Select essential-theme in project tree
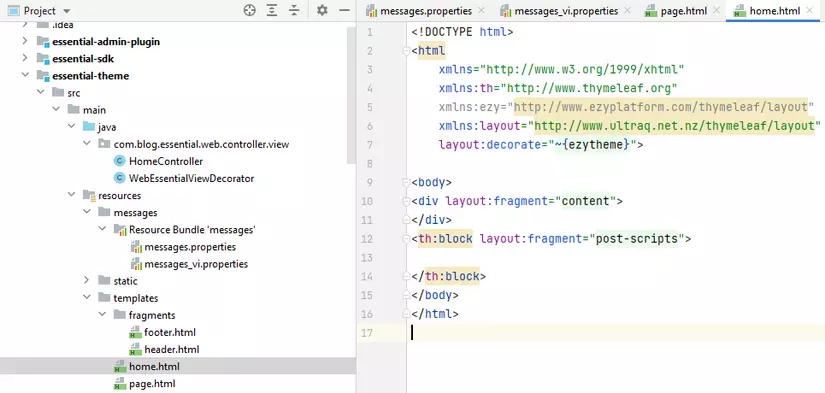 tap(90, 76)
